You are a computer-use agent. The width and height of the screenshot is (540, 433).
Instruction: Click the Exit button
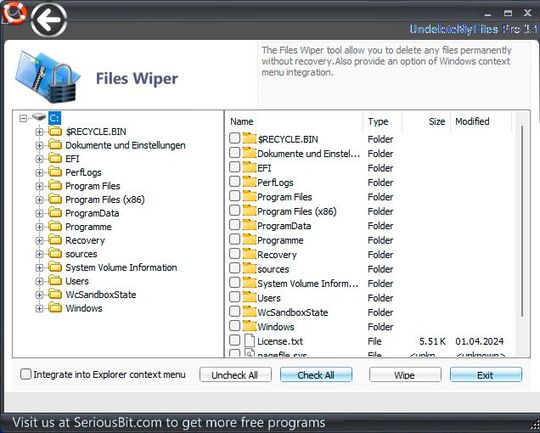(486, 375)
